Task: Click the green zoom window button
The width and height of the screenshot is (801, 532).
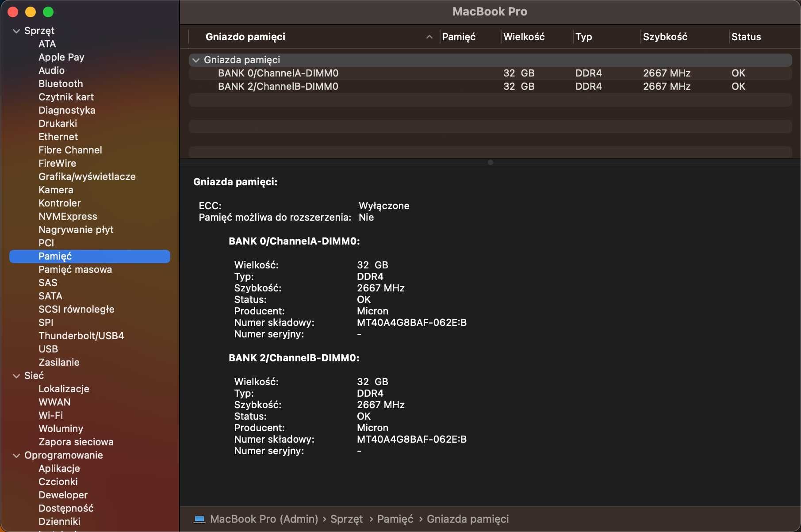Action: click(48, 12)
